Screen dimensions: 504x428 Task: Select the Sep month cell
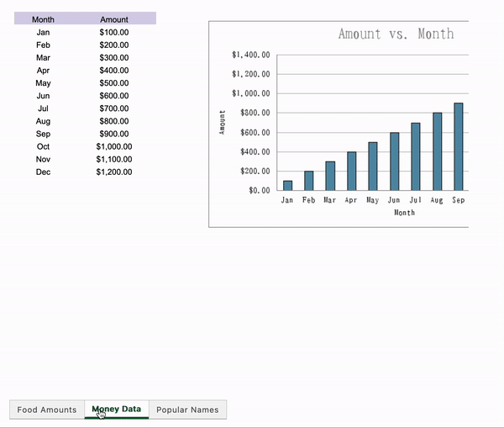pyautogui.click(x=43, y=134)
